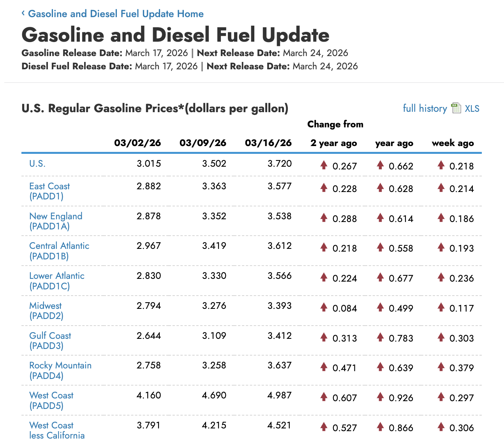Viewport: 504px width, 444px height.
Task: Click the up arrow next to Gulf Coast 2-year change
Action: [323, 337]
